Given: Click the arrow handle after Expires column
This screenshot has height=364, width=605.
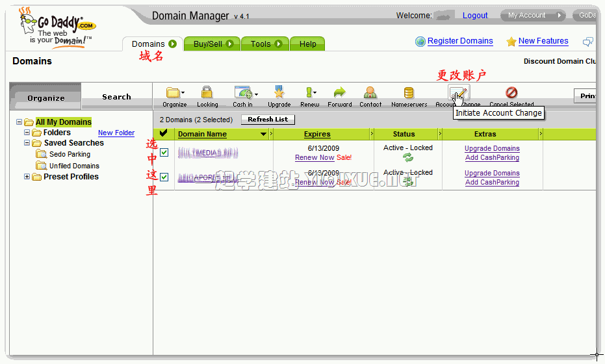Looking at the screenshot, I should click(x=372, y=134).
